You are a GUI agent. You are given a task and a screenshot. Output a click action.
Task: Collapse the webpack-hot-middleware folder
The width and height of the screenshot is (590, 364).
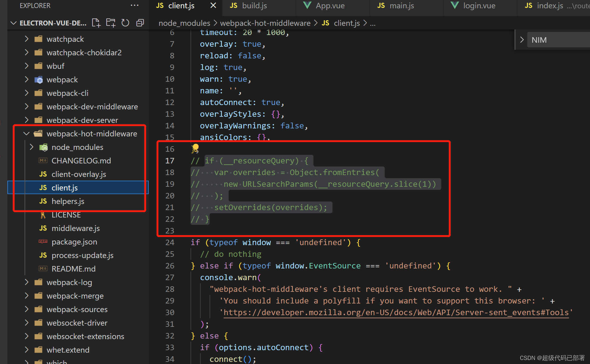pyautogui.click(x=26, y=133)
